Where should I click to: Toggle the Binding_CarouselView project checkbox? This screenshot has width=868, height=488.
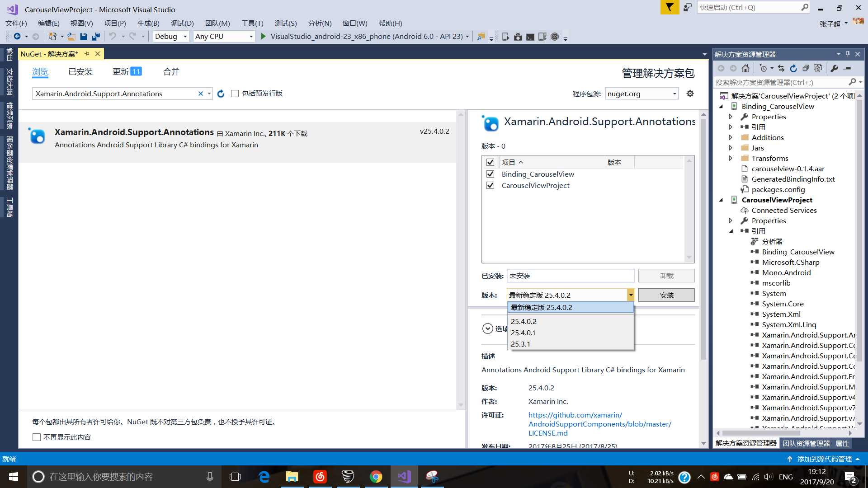(x=491, y=174)
